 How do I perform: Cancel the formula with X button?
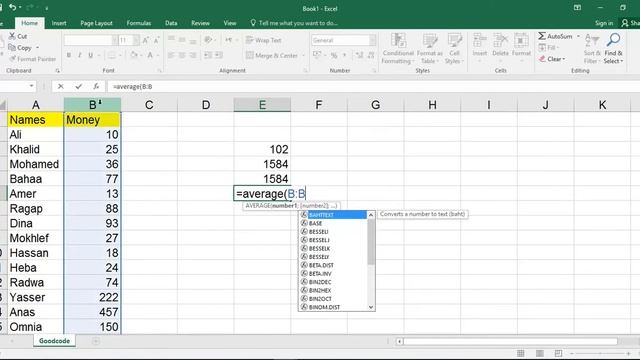pyautogui.click(x=60, y=87)
